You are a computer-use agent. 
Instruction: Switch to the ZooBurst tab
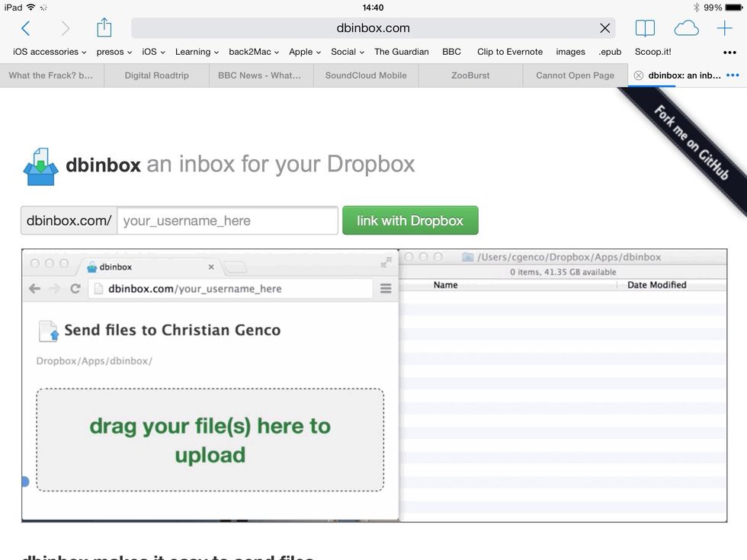[470, 75]
